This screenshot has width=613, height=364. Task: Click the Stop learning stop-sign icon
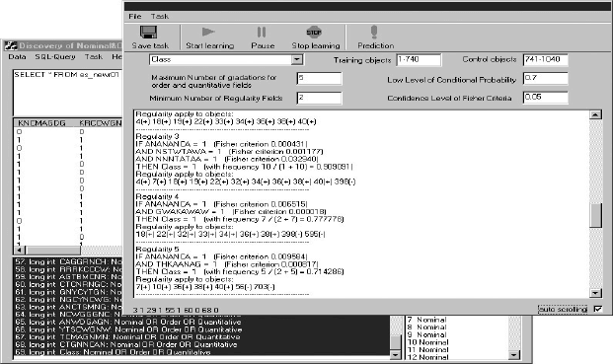pos(314,32)
